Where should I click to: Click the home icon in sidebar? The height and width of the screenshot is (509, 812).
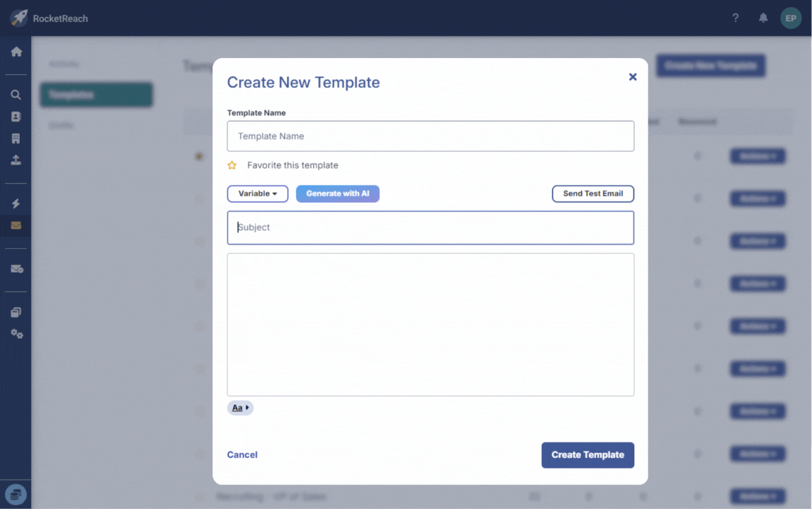point(16,52)
